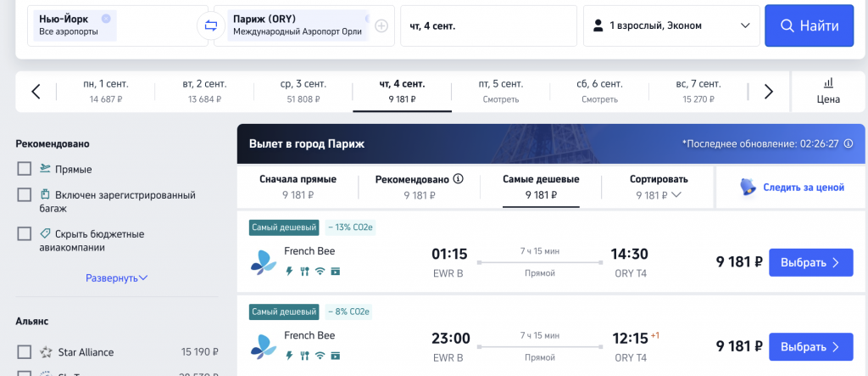Go to previous dates arrow
This screenshot has height=376, width=868.
[36, 92]
